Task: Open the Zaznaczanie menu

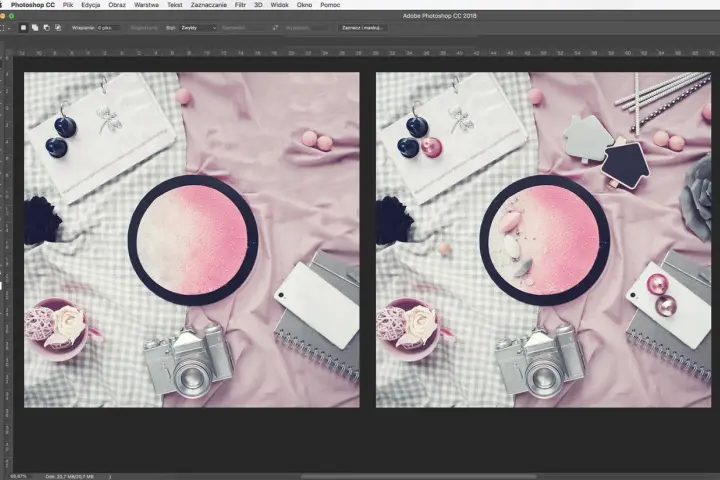Action: click(209, 5)
